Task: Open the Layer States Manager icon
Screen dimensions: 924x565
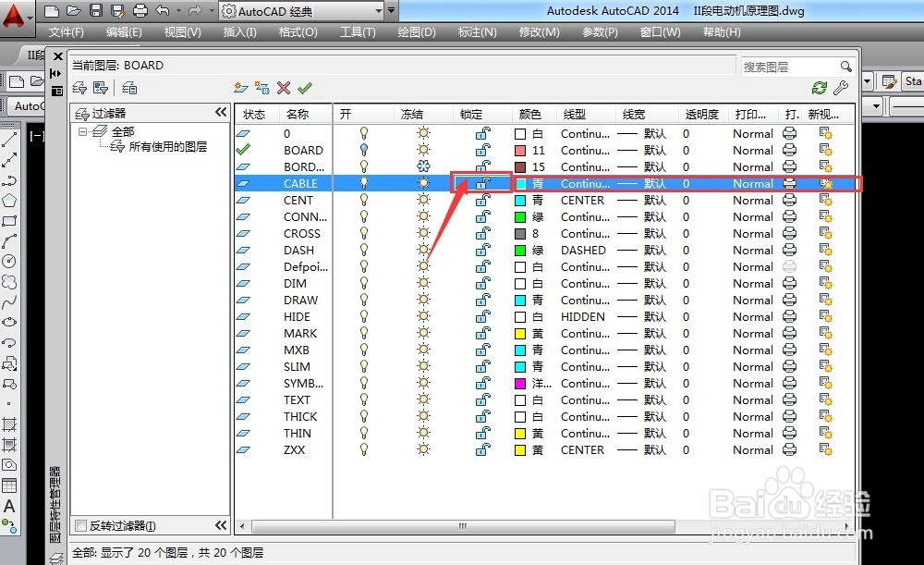Action: 129,88
